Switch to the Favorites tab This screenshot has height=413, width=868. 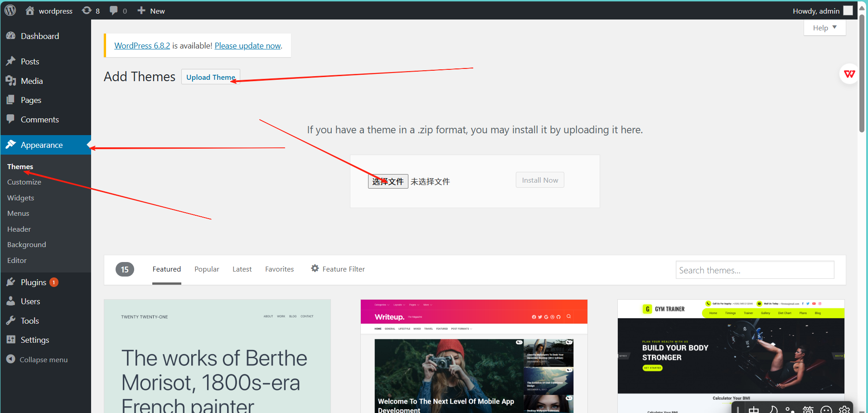(x=279, y=269)
